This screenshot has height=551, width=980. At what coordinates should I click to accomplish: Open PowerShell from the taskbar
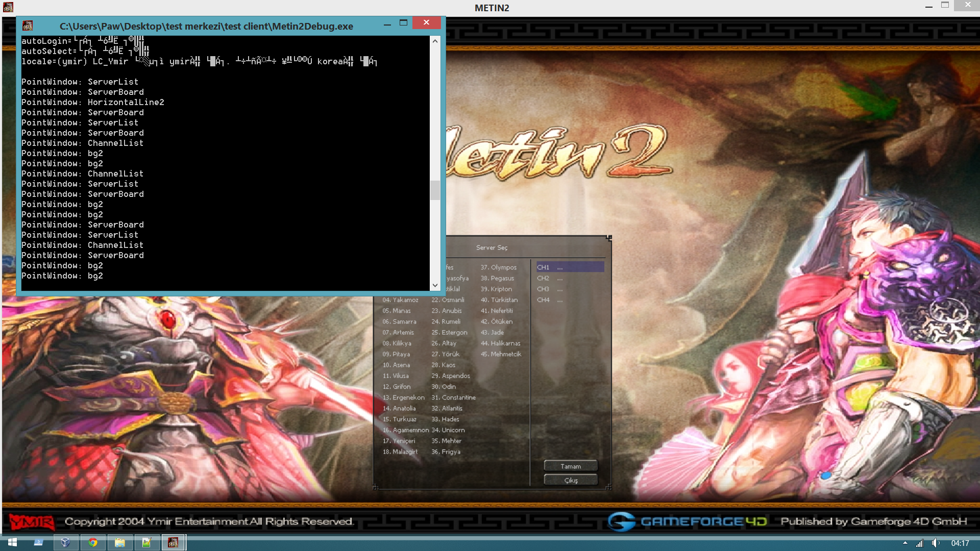[x=38, y=542]
